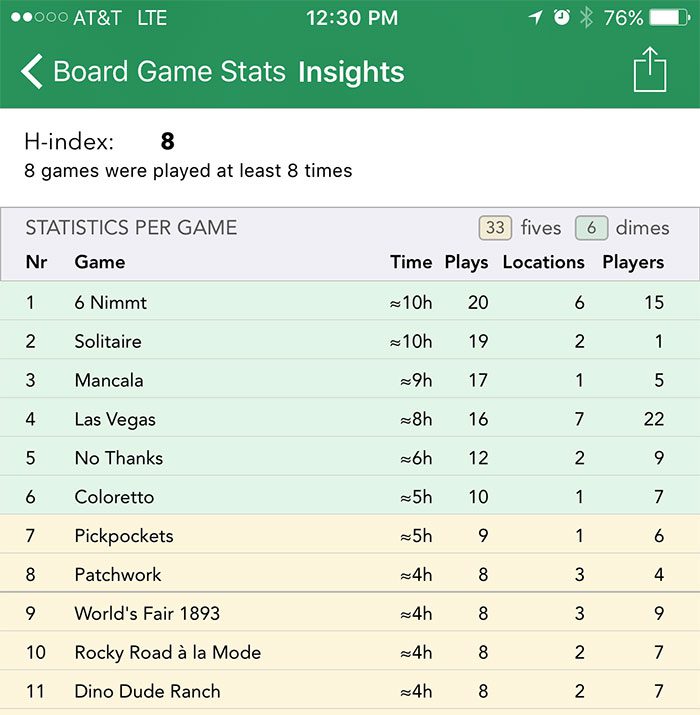
Task: Tap the location arrow status icon
Action: (535, 18)
